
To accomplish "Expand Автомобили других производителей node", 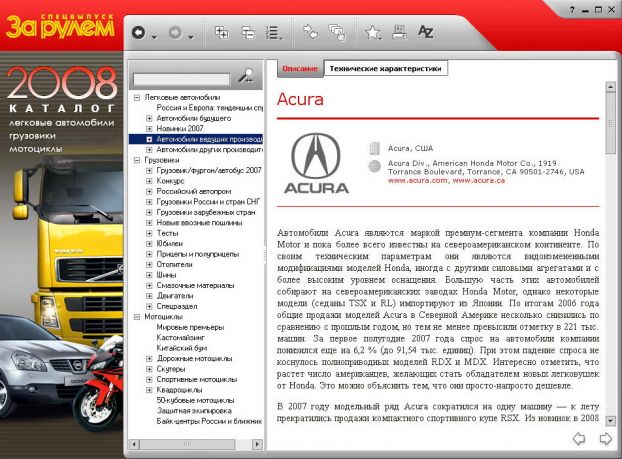I will point(149,150).
